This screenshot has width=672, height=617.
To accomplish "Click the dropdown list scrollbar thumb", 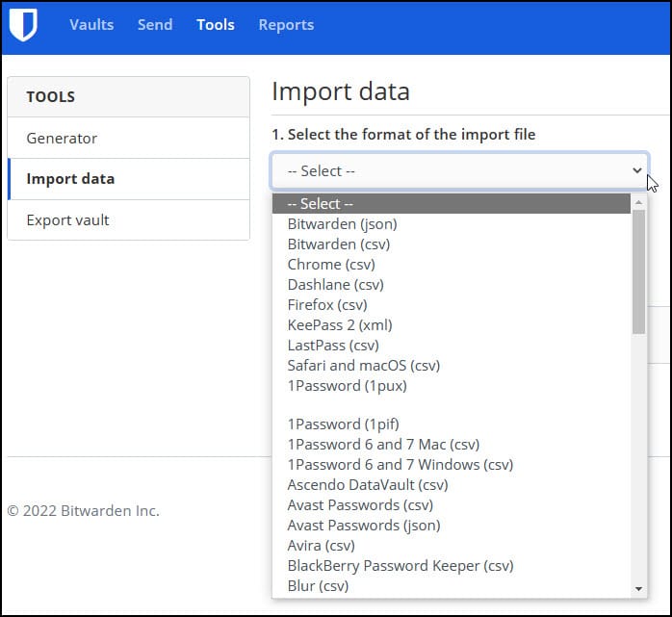I will [x=638, y=271].
